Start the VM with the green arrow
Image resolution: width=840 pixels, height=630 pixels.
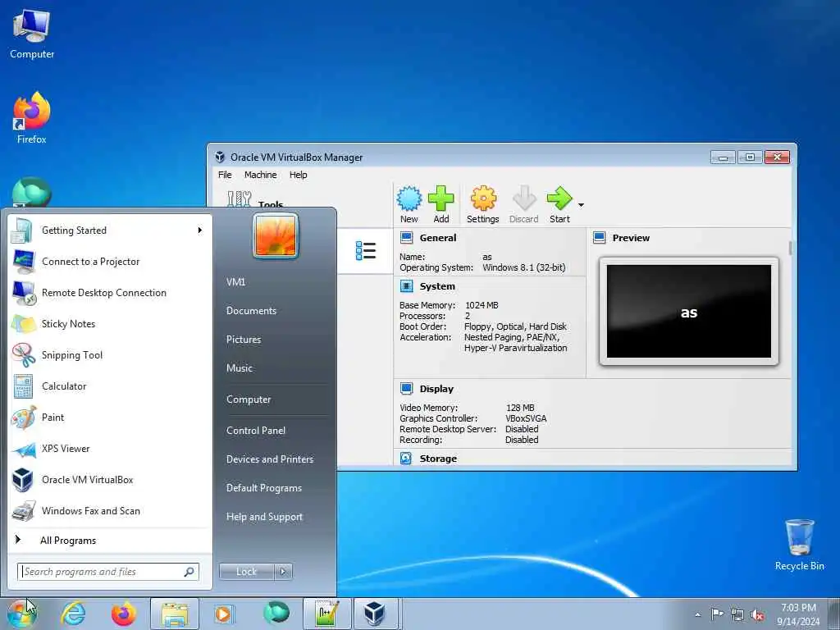click(559, 199)
